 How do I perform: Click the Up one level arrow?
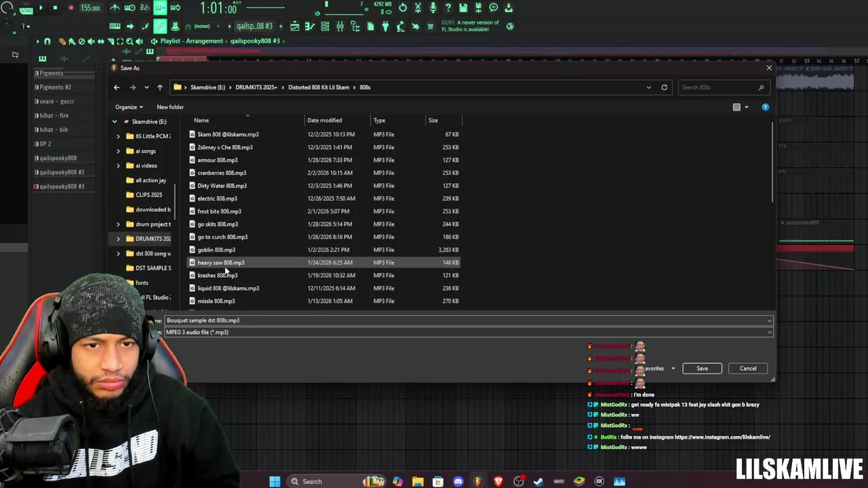[x=159, y=87]
